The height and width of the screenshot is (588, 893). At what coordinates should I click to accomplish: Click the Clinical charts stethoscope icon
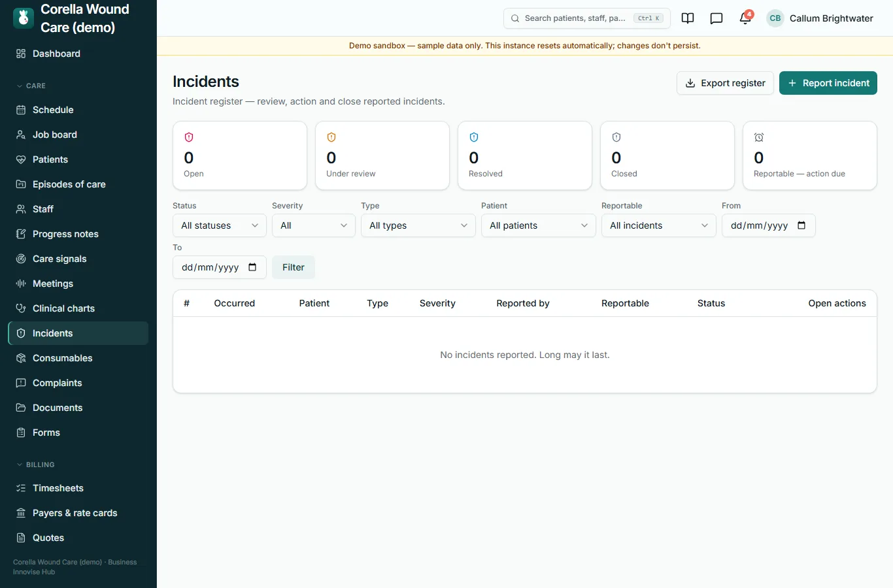(21, 308)
